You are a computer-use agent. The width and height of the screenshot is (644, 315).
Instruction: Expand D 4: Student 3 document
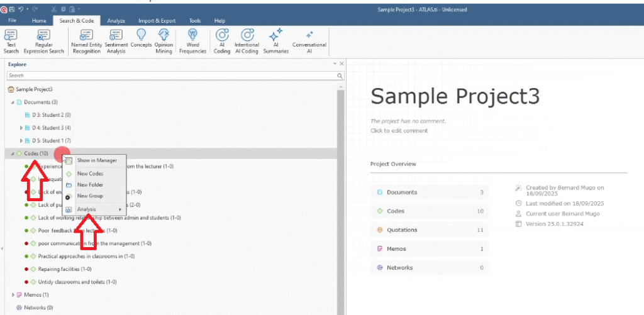pyautogui.click(x=21, y=128)
